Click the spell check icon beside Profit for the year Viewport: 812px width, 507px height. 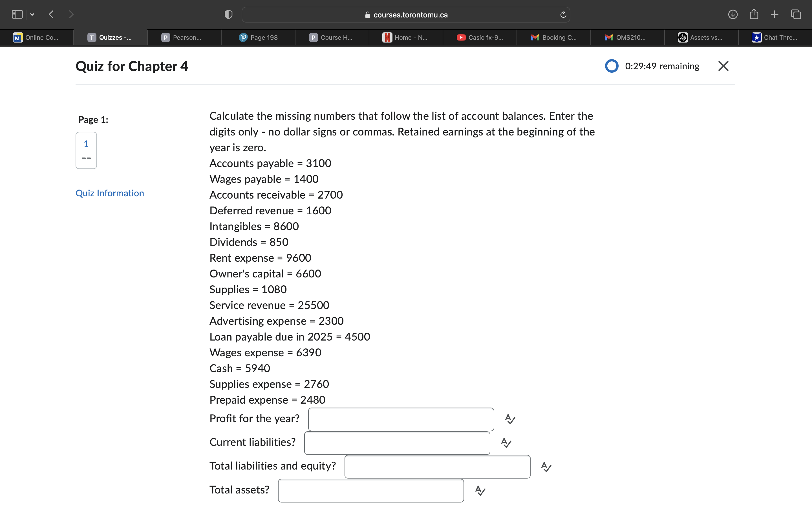point(510,419)
